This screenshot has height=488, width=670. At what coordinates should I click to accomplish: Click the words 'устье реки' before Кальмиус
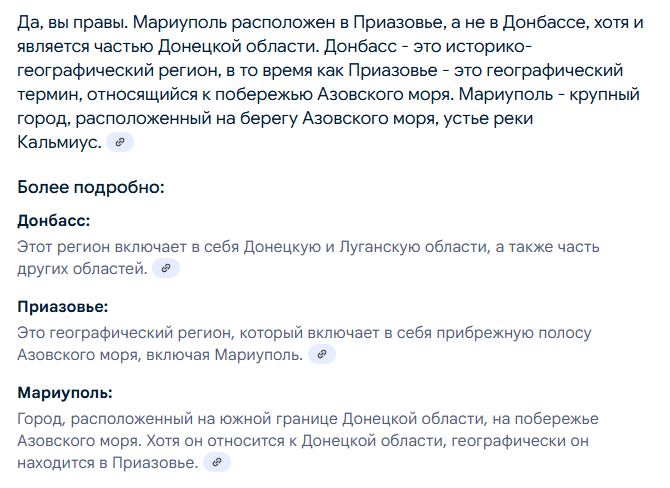488,118
